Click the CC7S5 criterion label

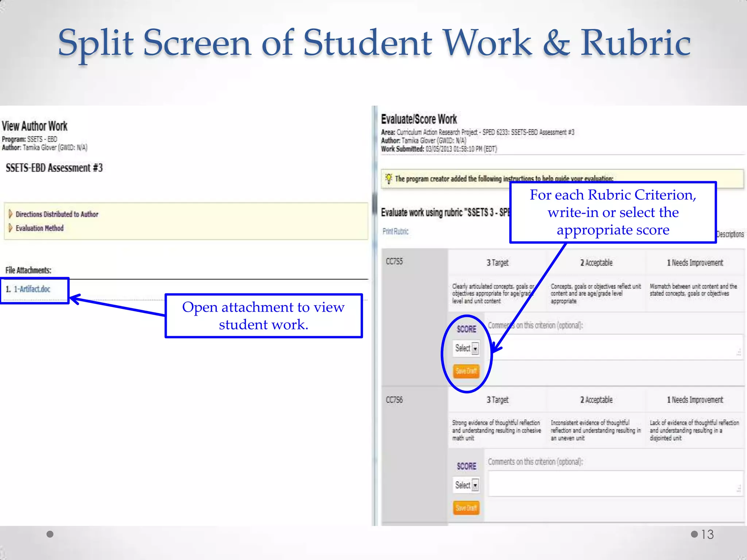[394, 261]
